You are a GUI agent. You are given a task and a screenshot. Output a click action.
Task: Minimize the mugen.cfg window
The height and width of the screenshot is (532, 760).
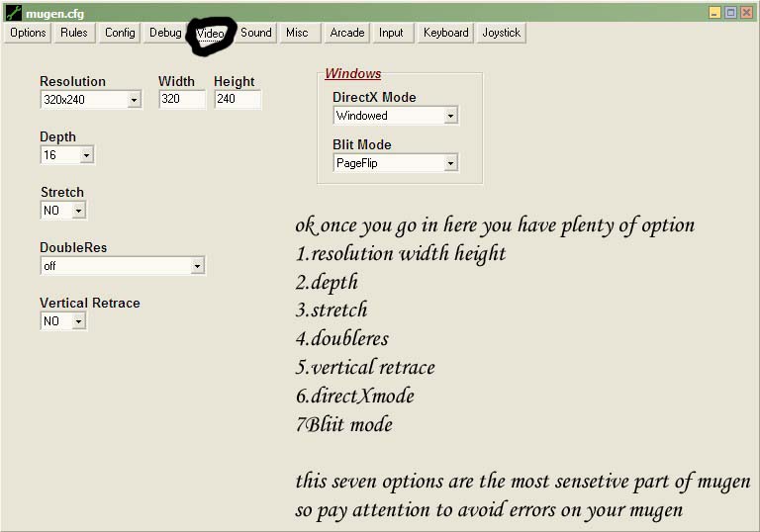pyautogui.click(x=714, y=13)
